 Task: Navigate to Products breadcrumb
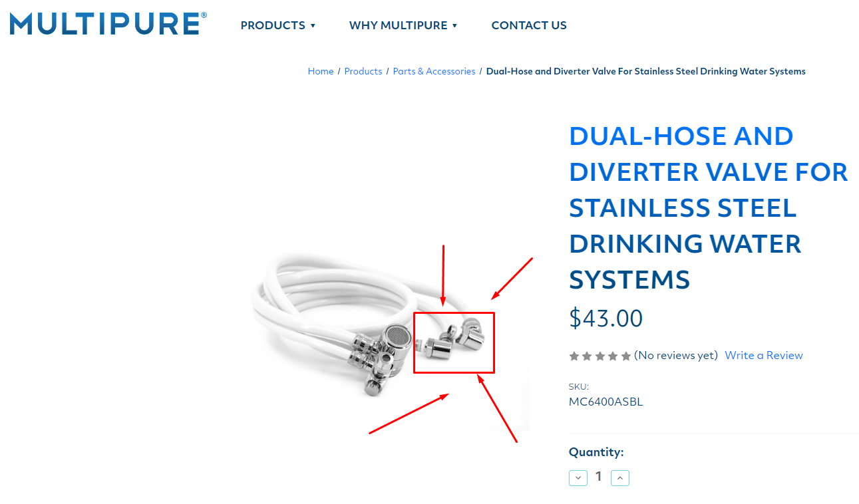(363, 71)
